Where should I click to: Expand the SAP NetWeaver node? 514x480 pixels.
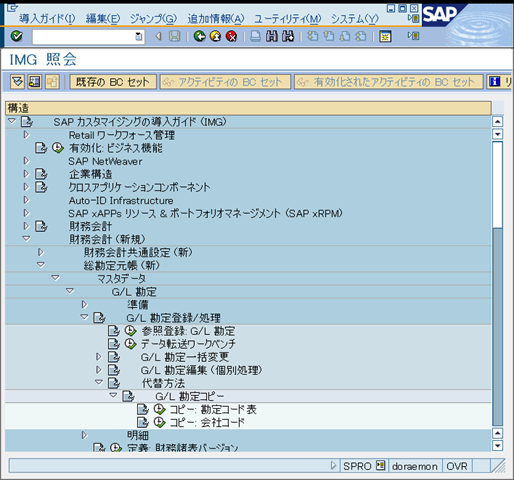(27, 161)
